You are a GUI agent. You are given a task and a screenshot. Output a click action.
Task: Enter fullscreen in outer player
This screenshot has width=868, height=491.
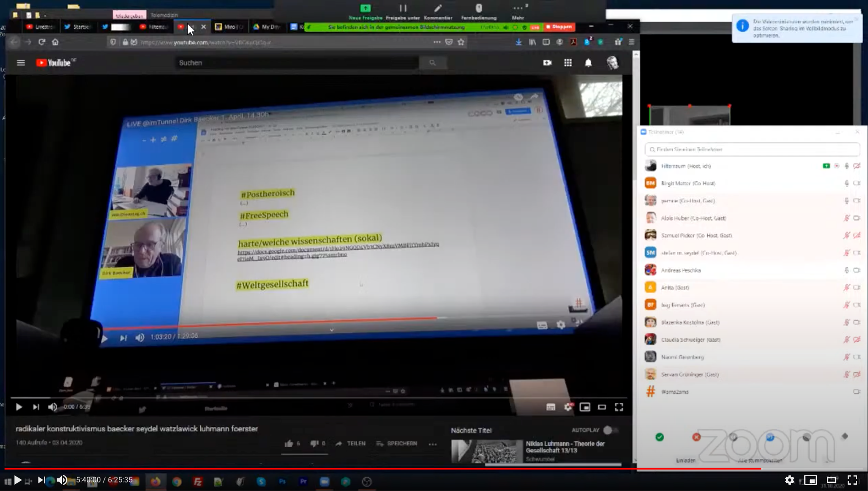tap(852, 480)
